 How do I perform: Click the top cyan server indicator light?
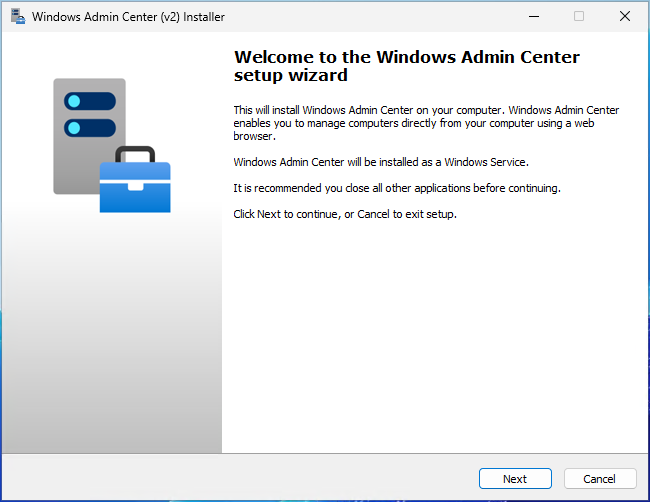coord(73,101)
